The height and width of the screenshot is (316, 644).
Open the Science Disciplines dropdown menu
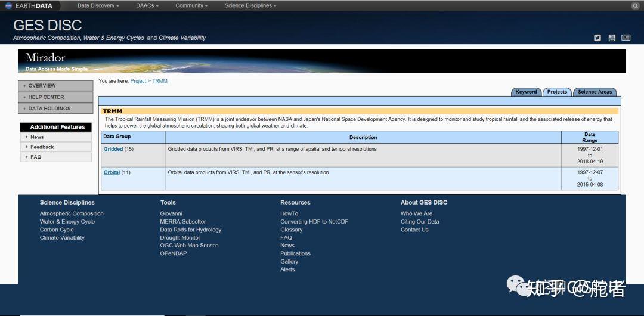pyautogui.click(x=250, y=6)
